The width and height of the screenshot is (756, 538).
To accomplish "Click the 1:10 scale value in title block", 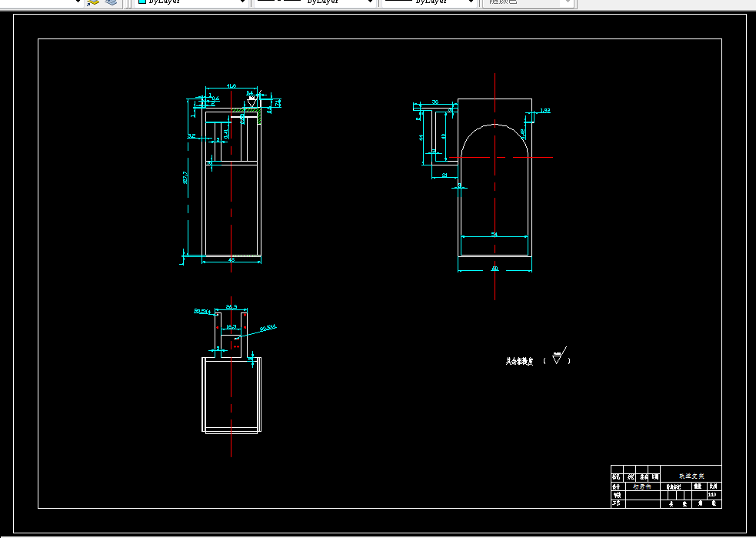I will (711, 495).
